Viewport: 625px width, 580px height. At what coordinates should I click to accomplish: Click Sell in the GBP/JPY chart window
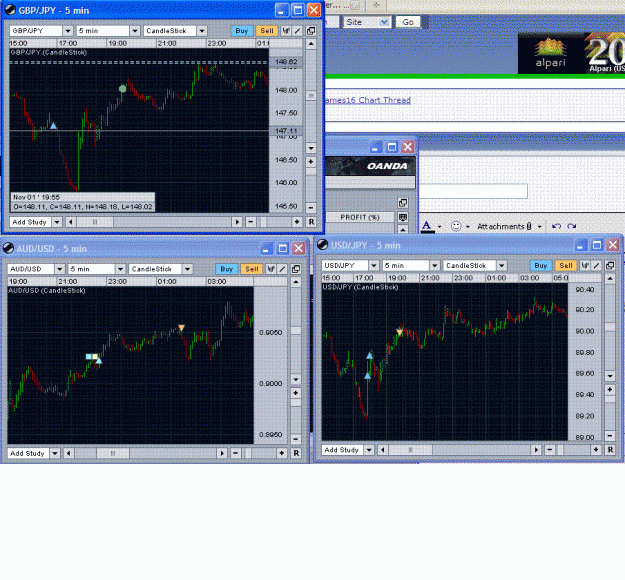[x=267, y=31]
